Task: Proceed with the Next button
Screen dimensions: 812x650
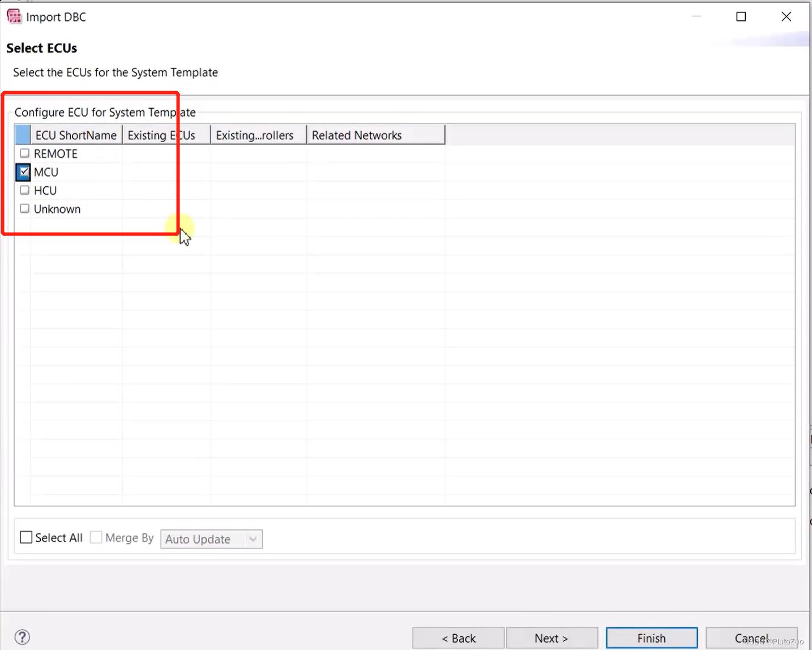Action: pyautogui.click(x=552, y=638)
